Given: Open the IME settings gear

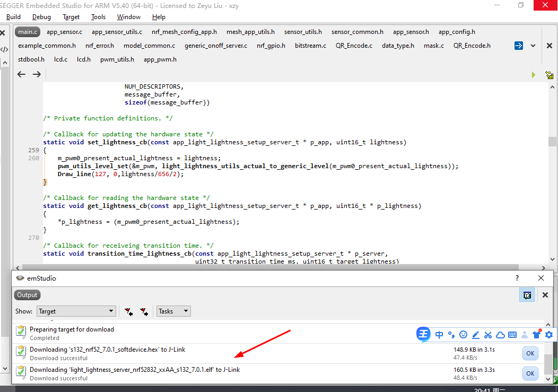Looking at the screenshot, I should pyautogui.click(x=549, y=335).
